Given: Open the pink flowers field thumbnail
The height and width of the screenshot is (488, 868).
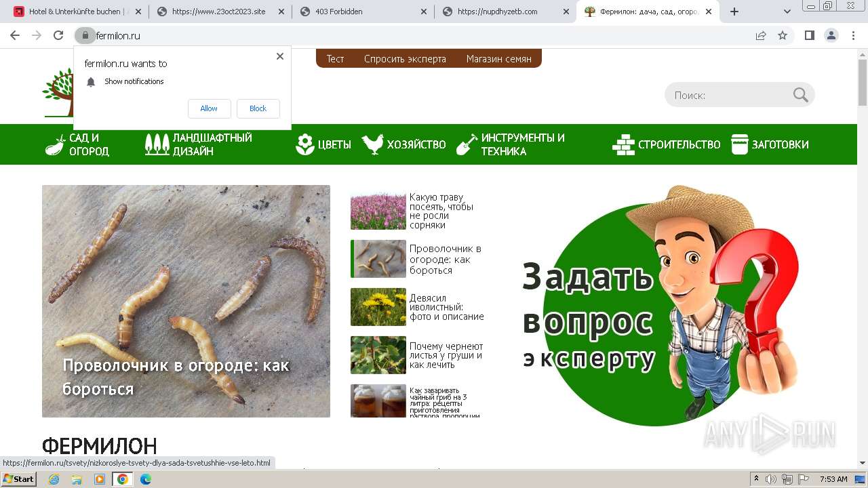Looking at the screenshot, I should click(x=378, y=211).
